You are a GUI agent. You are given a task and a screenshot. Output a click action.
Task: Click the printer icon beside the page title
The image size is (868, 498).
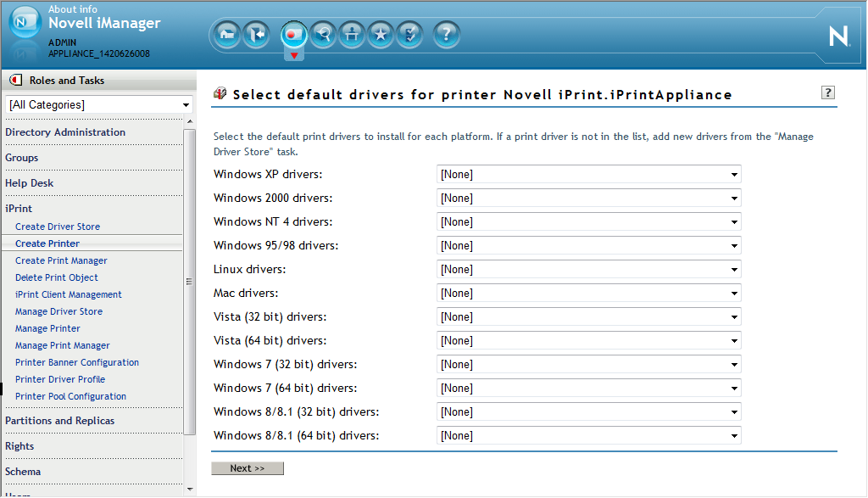pos(220,93)
